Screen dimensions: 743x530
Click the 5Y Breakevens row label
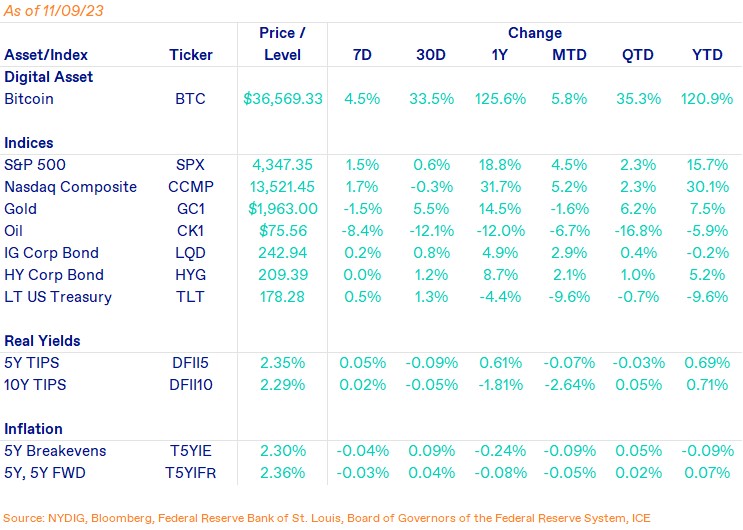(54, 451)
